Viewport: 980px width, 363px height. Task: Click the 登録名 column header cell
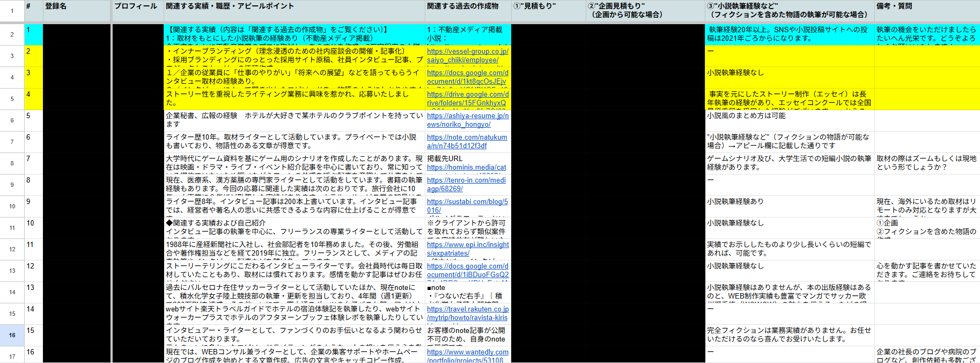(x=77, y=11)
